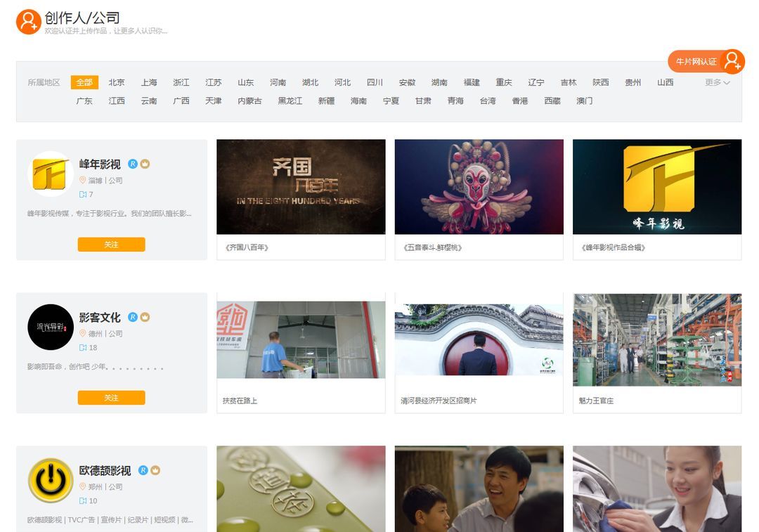Click 峰年影视传媒 company description text
The image size is (759, 532).
point(110,214)
